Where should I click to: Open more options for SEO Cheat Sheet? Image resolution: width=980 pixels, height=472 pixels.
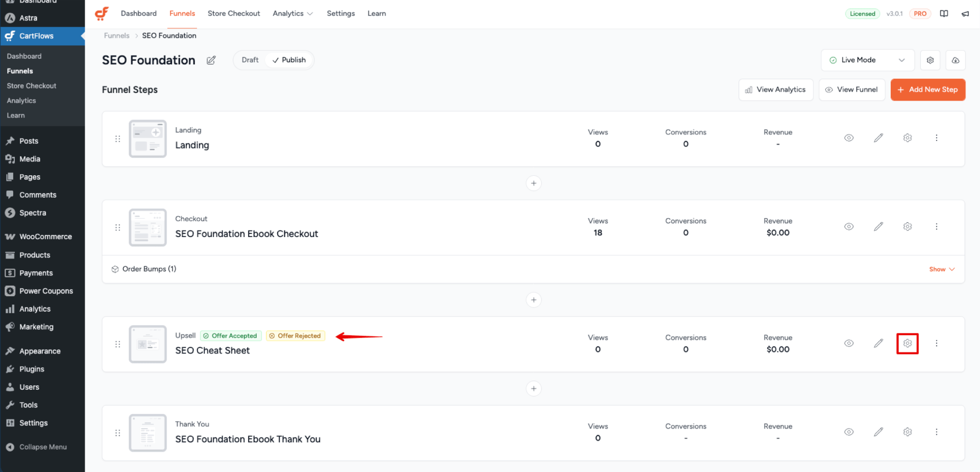[x=937, y=343]
